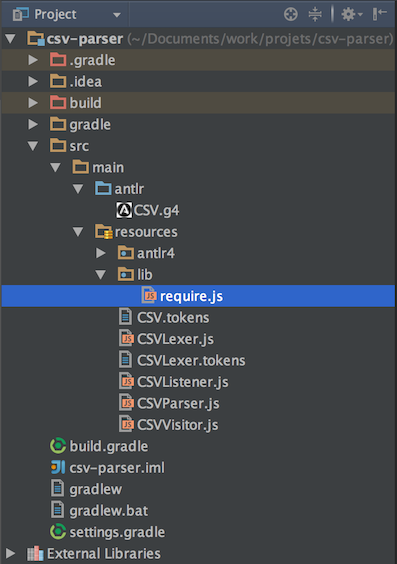
Task: Click the ANTLR icon beside CSV.g4
Action: tap(124, 210)
